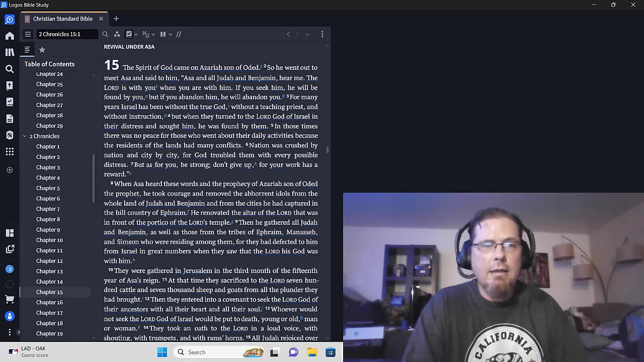644x362 pixels.
Task: Add a new tab with plus button
Action: [116, 19]
